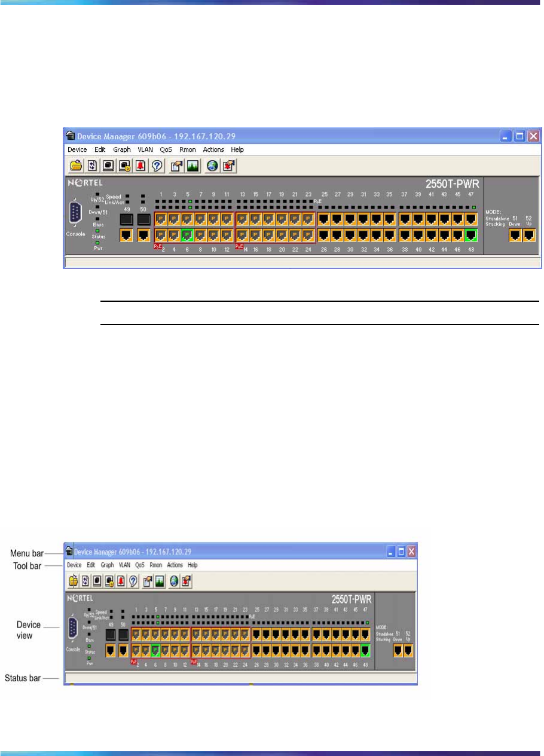Open the Actions menu in the lower annotated window
This screenshot has height=756, width=544.
pyautogui.click(x=175, y=565)
